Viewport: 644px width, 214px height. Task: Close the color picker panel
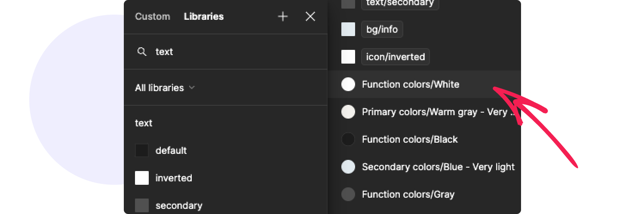tap(310, 17)
